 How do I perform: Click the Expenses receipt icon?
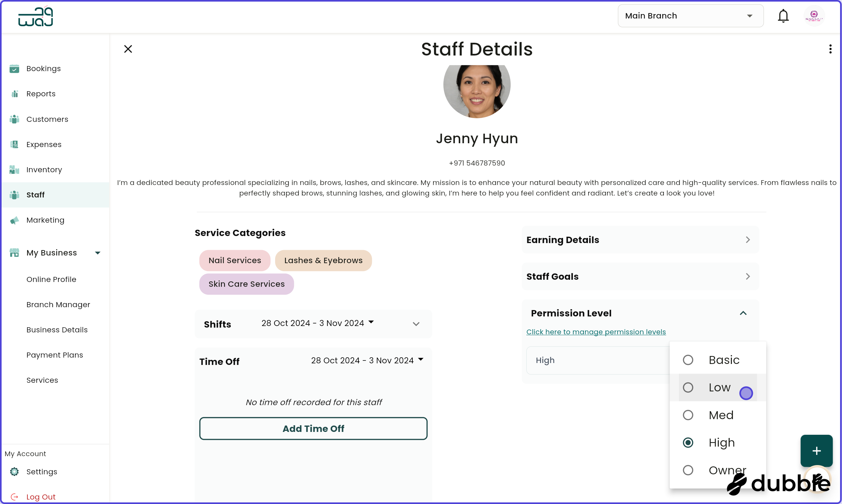coord(15,144)
